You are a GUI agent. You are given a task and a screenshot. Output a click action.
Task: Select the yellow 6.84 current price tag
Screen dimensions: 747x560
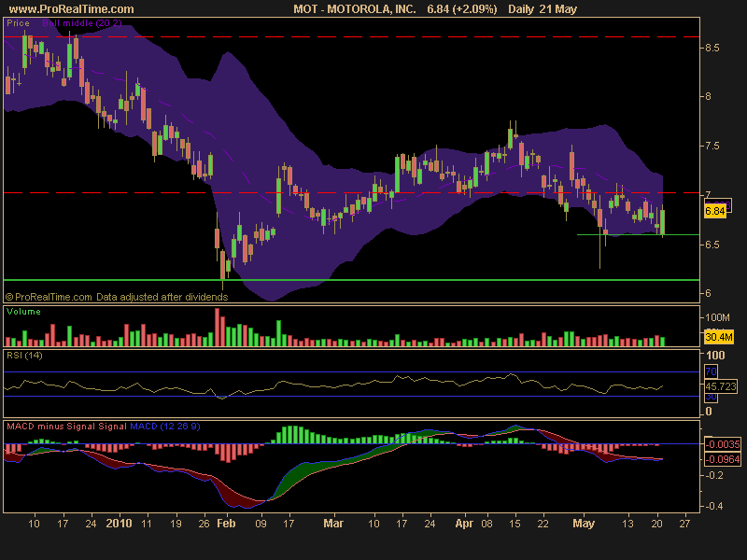(715, 211)
